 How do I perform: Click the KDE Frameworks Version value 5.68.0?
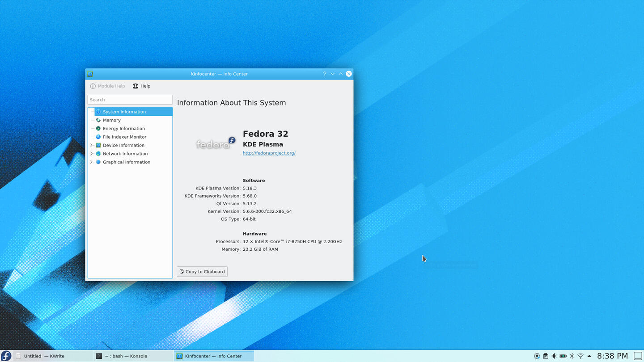pyautogui.click(x=250, y=196)
